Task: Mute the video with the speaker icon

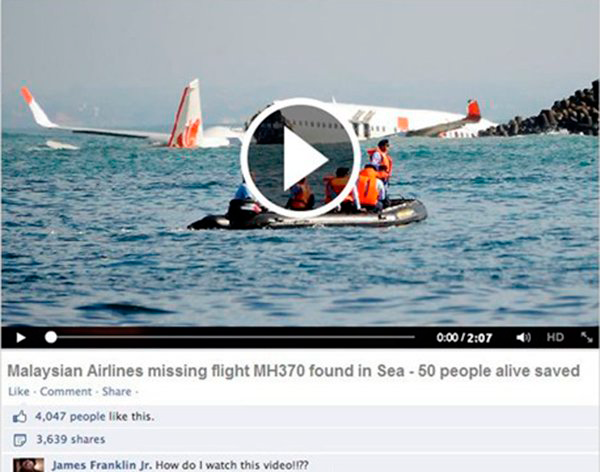Action: coord(523,337)
